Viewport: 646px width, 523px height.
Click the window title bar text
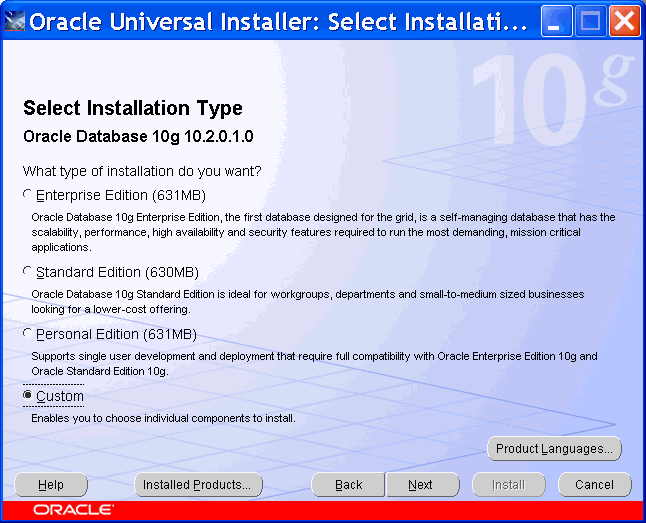click(278, 21)
